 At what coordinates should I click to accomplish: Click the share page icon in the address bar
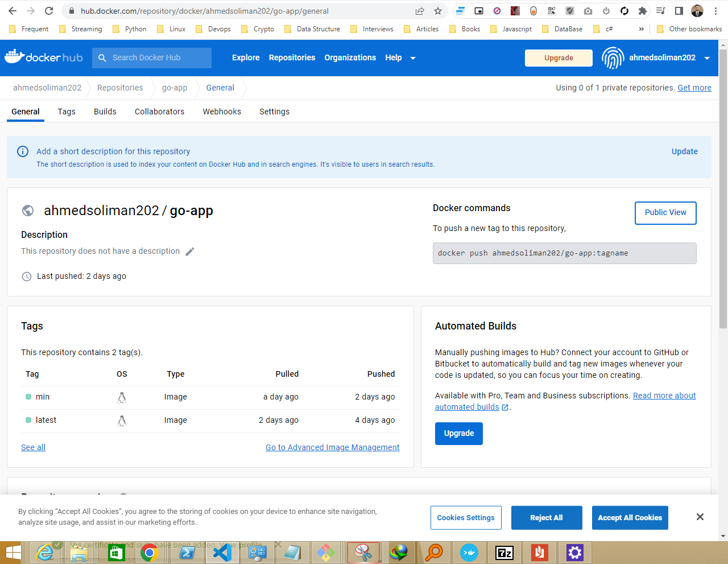click(420, 11)
